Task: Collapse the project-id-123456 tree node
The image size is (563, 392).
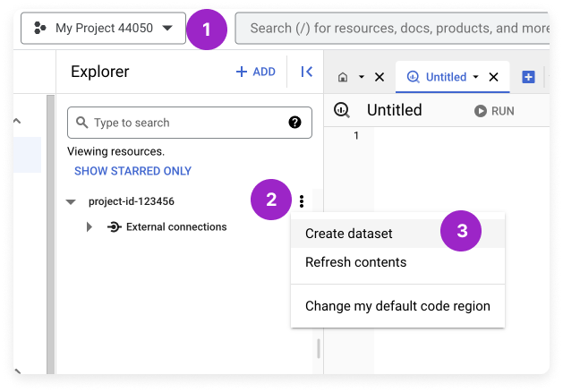Action: 71,201
